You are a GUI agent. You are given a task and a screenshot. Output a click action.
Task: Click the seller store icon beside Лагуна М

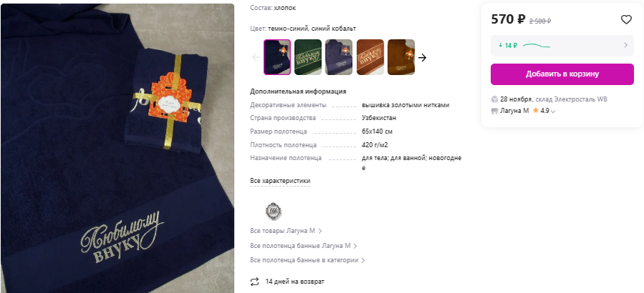[x=494, y=111]
